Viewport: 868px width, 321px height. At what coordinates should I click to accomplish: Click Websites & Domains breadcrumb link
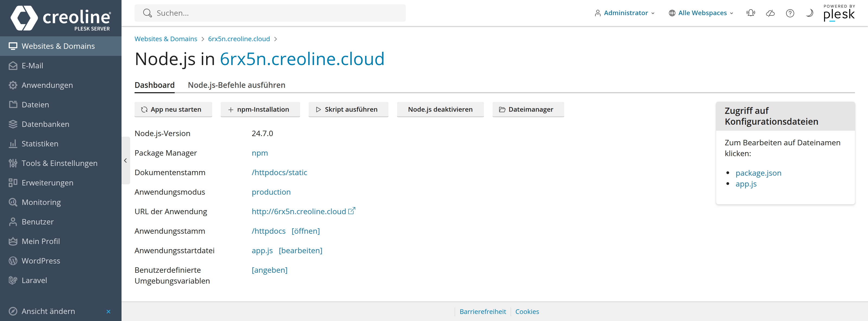(166, 39)
